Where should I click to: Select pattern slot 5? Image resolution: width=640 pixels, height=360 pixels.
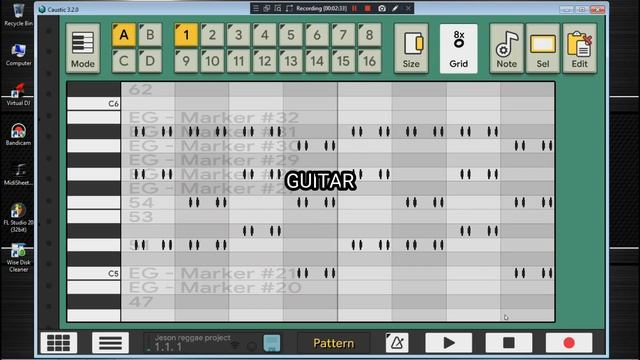tap(291, 35)
